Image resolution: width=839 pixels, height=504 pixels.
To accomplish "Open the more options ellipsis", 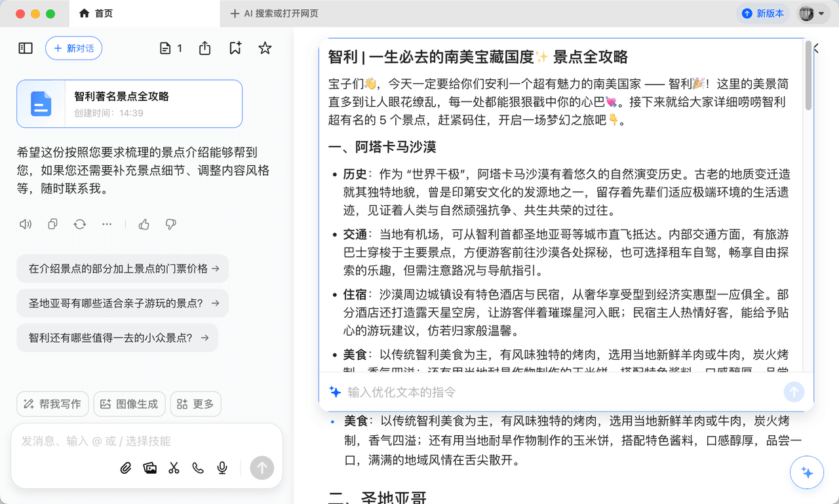I will pos(107,224).
